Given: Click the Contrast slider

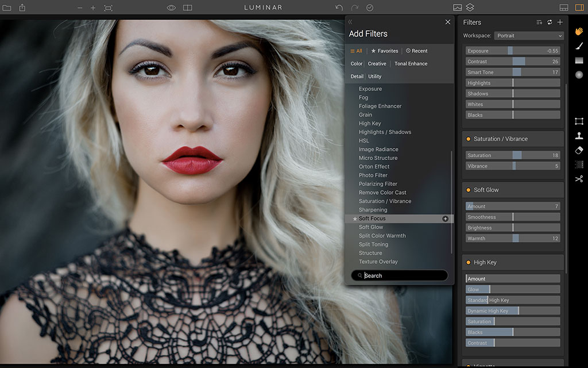Looking at the screenshot, I should coord(513,62).
